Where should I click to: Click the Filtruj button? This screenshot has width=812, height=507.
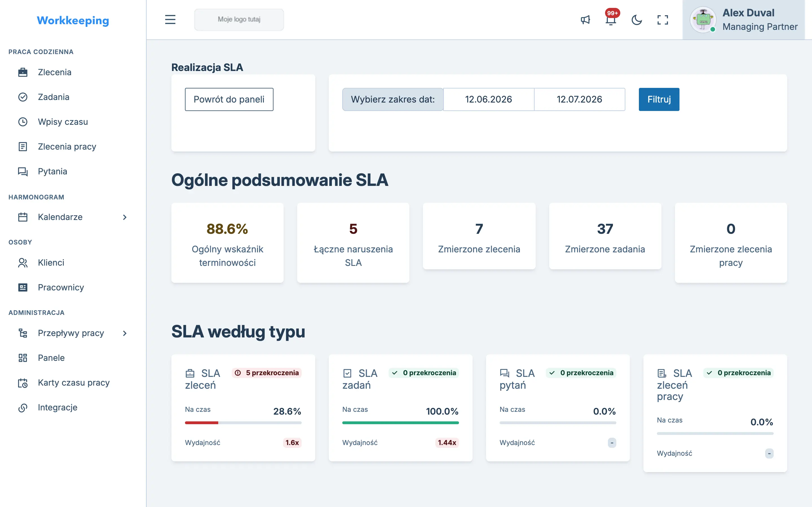click(659, 99)
